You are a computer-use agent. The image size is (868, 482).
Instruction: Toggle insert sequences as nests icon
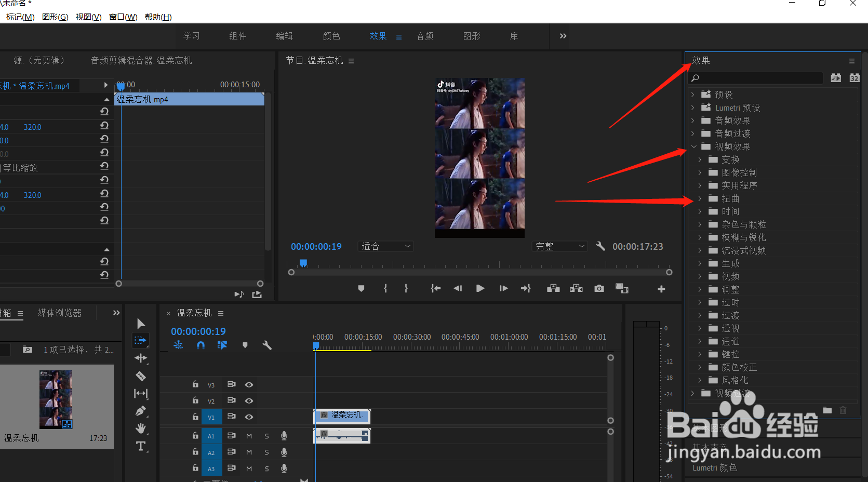click(x=178, y=345)
